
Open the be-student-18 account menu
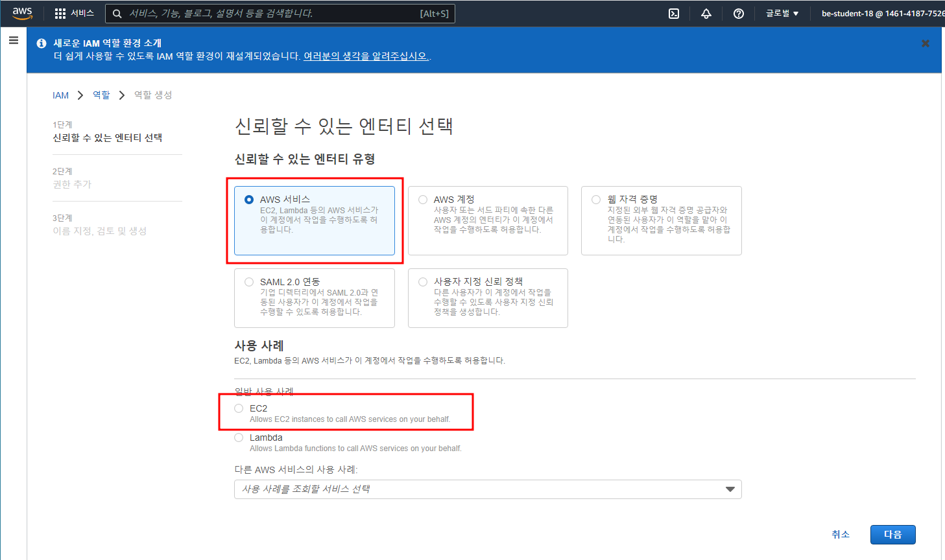[882, 13]
